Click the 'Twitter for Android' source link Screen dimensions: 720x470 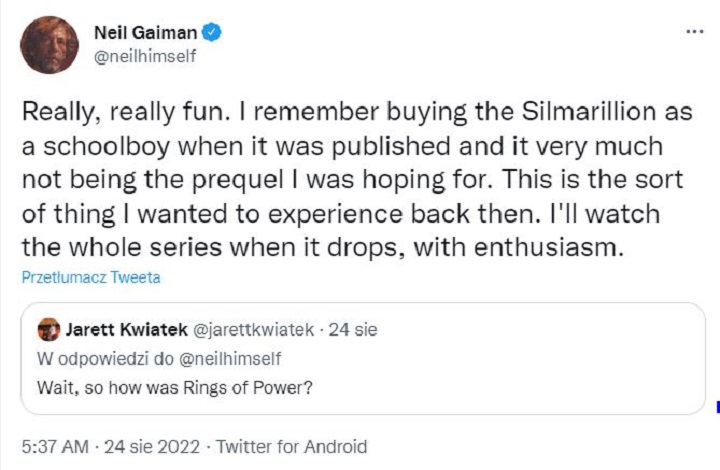coord(292,447)
